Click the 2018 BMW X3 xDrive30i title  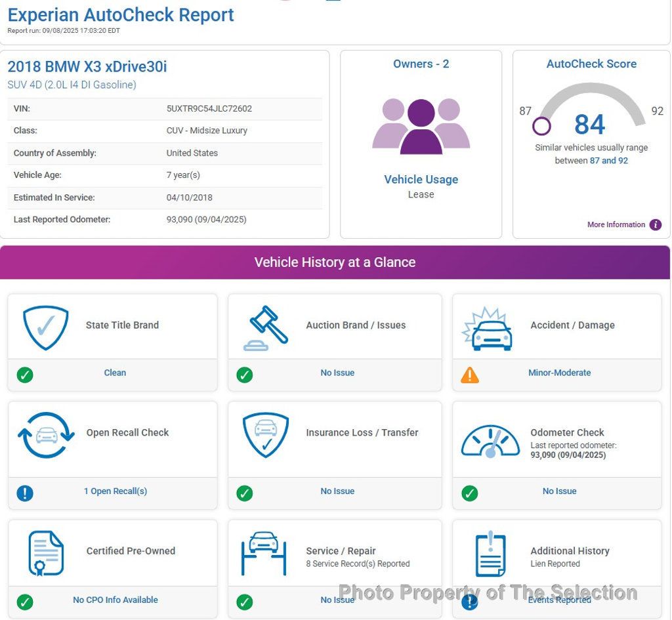pyautogui.click(x=87, y=67)
